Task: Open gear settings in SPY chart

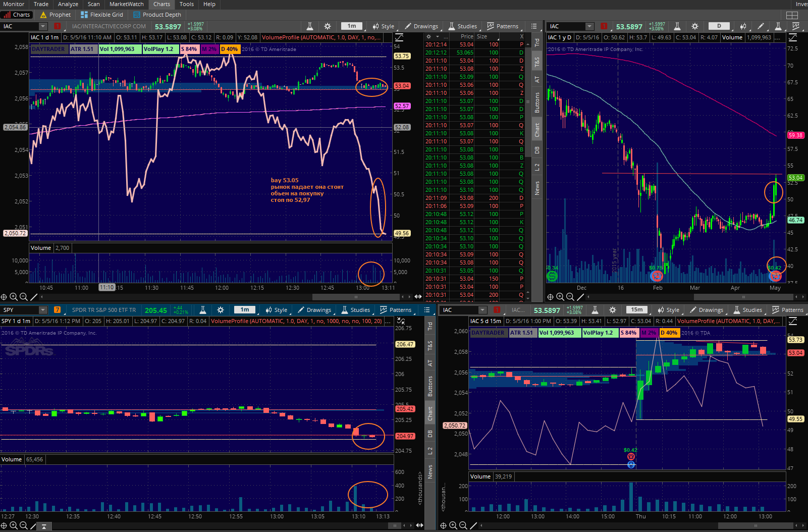Action: point(221,310)
